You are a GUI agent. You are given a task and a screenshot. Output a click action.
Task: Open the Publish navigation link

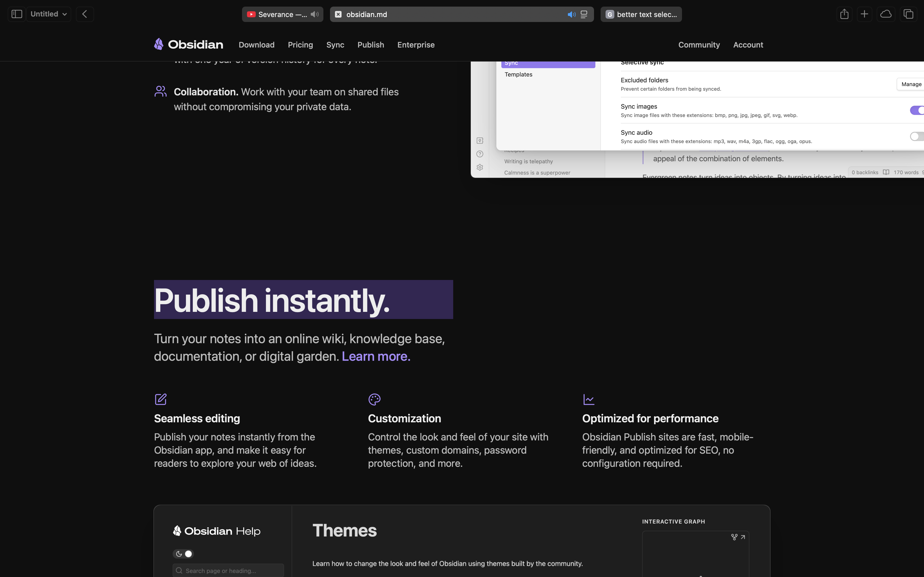(370, 45)
